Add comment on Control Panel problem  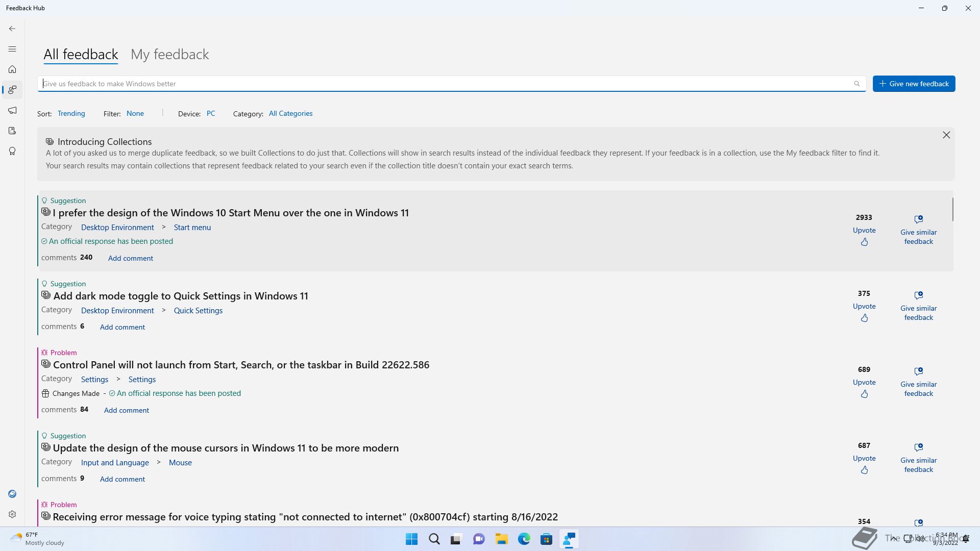click(126, 410)
